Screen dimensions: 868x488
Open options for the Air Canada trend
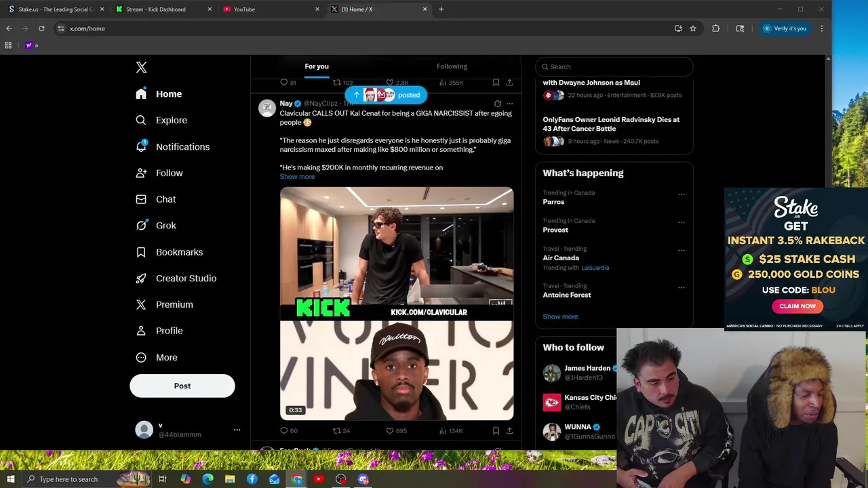point(682,250)
